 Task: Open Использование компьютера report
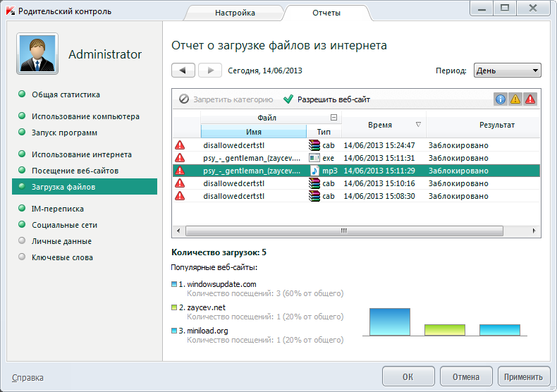click(85, 116)
